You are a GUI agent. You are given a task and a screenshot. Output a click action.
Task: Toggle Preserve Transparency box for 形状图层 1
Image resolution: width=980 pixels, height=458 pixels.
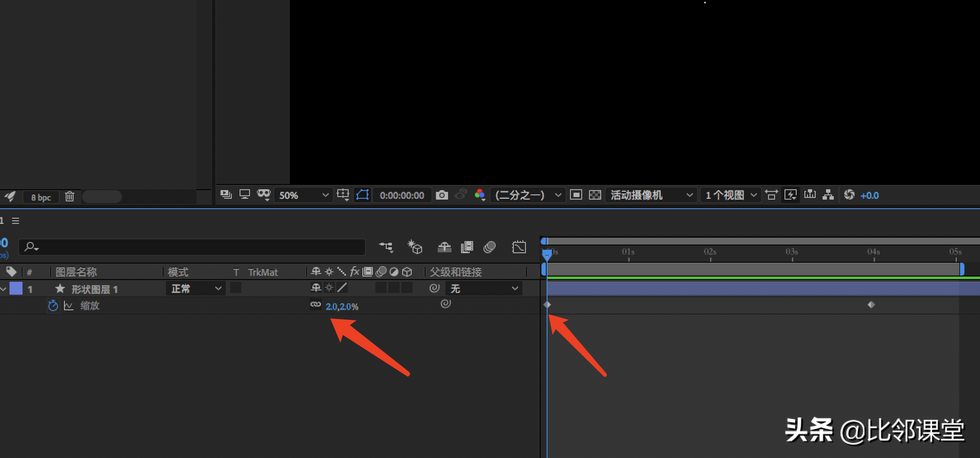point(236,287)
